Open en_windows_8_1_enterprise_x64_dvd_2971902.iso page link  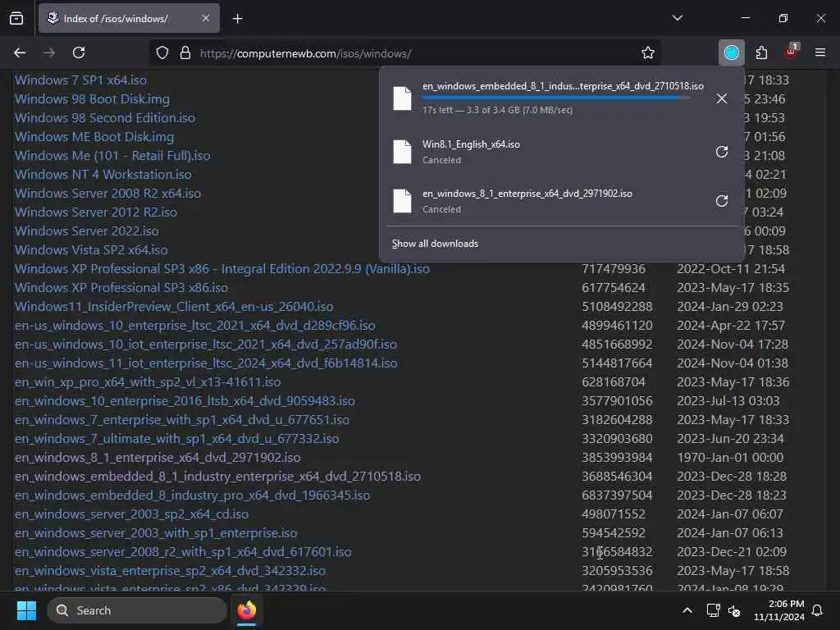157,458
